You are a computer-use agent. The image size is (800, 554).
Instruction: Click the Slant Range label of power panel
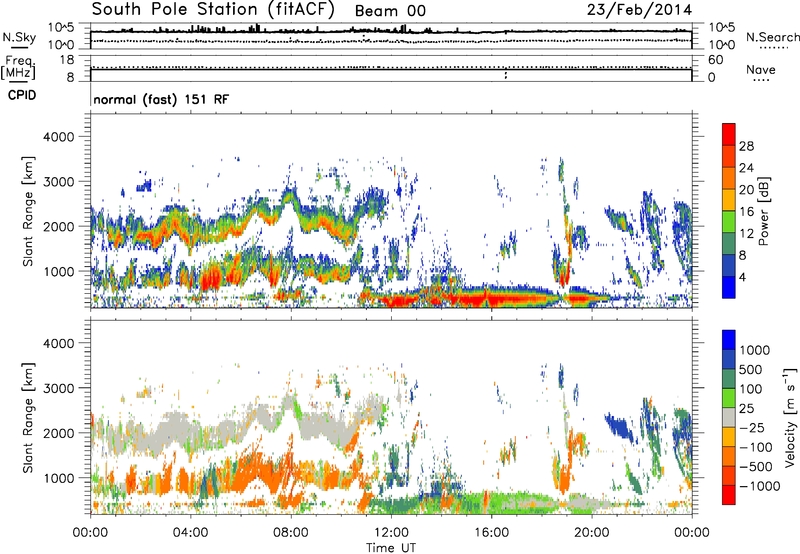(28, 211)
